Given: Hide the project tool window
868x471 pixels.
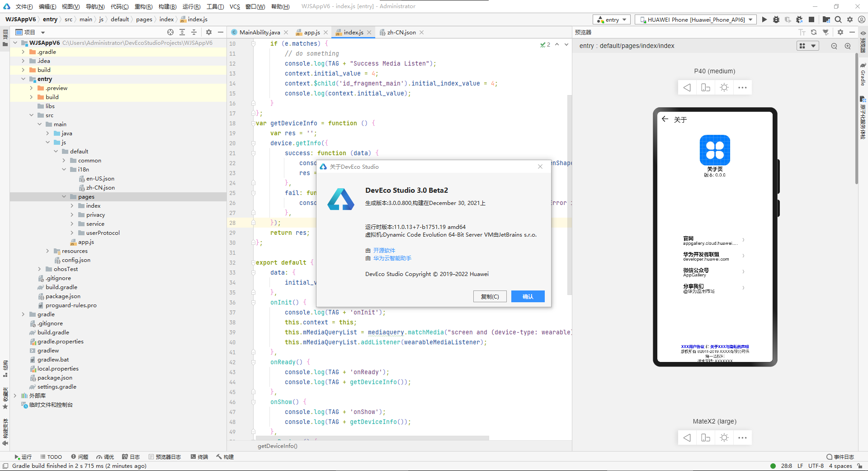Looking at the screenshot, I should (x=221, y=32).
